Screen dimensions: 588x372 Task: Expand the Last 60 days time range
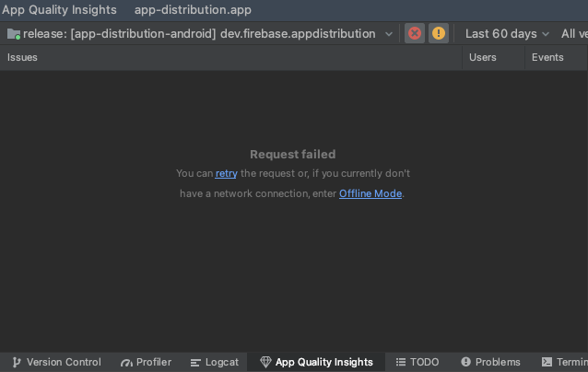pyautogui.click(x=507, y=33)
